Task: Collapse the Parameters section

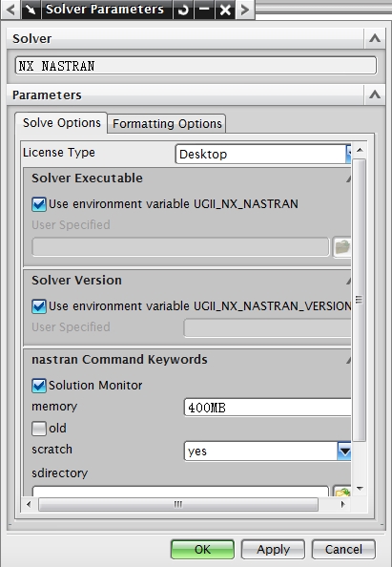Action: point(375,94)
